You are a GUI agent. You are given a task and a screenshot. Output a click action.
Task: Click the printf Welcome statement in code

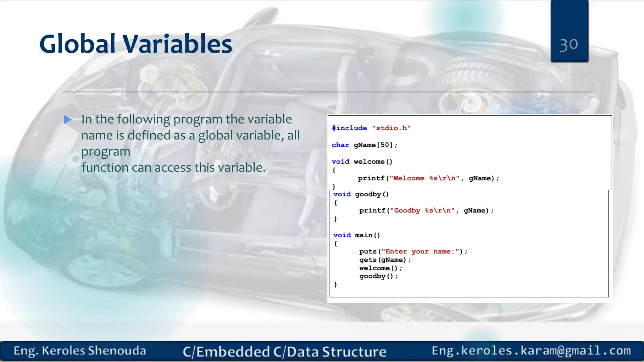pos(428,178)
